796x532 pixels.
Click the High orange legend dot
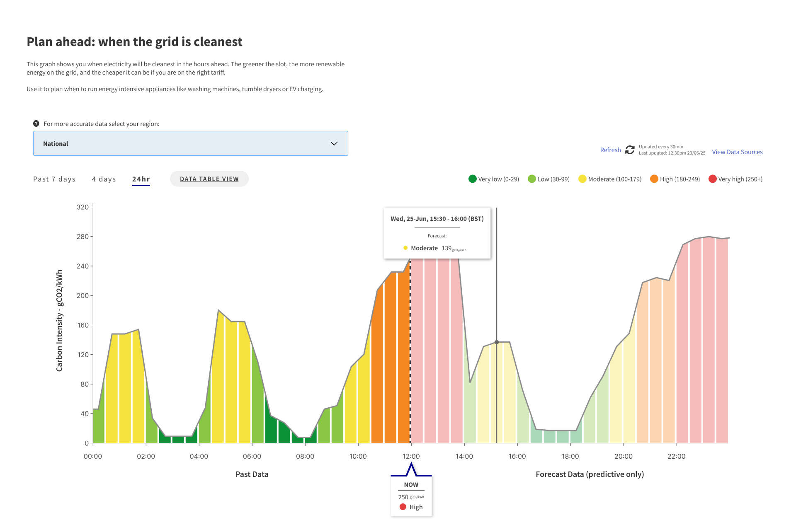pos(654,179)
